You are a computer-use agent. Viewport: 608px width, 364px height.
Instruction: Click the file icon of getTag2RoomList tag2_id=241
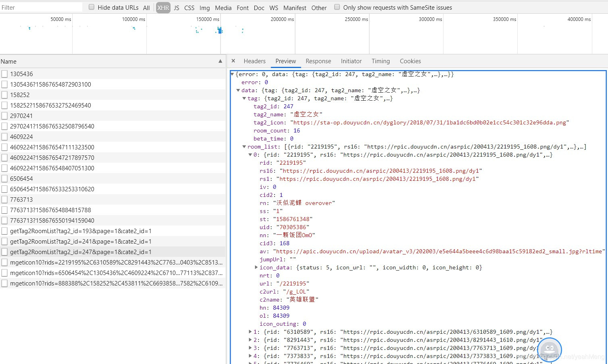pyautogui.click(x=4, y=242)
